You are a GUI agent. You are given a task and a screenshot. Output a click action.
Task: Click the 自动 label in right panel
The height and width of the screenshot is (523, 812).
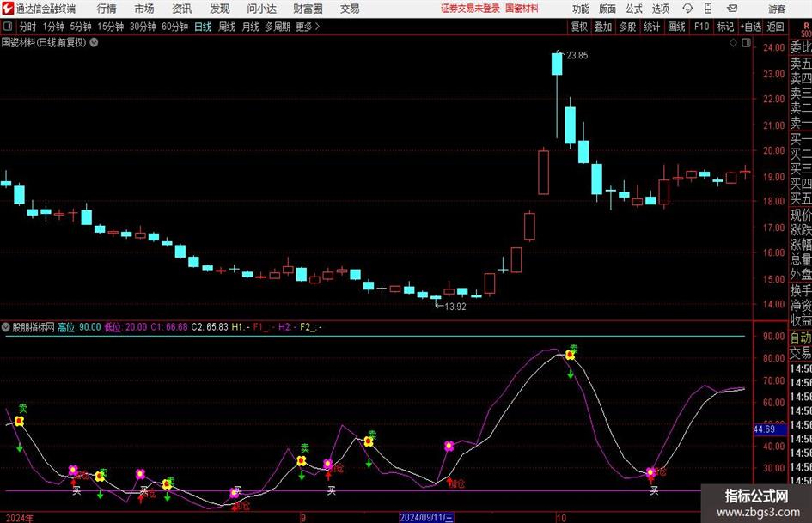[801, 338]
